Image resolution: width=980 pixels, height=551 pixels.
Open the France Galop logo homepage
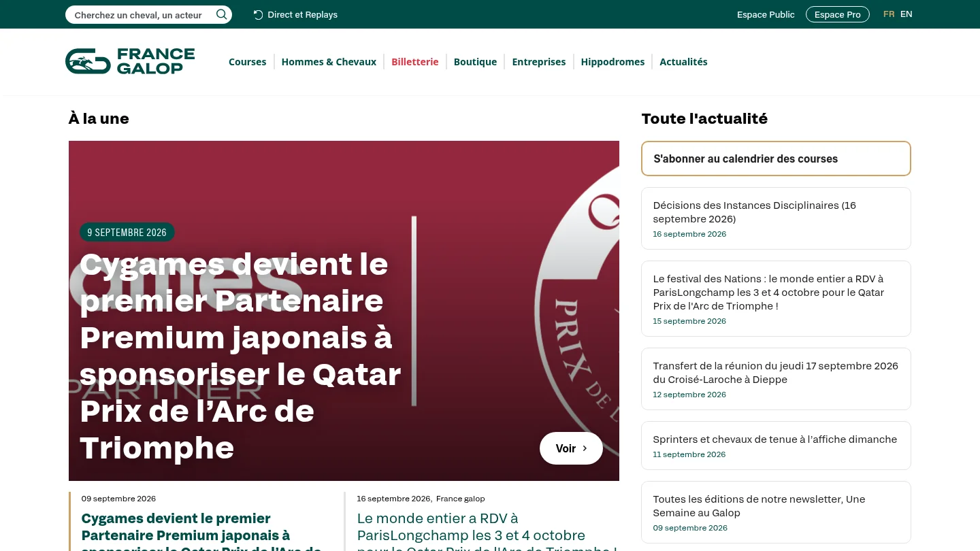pos(130,61)
